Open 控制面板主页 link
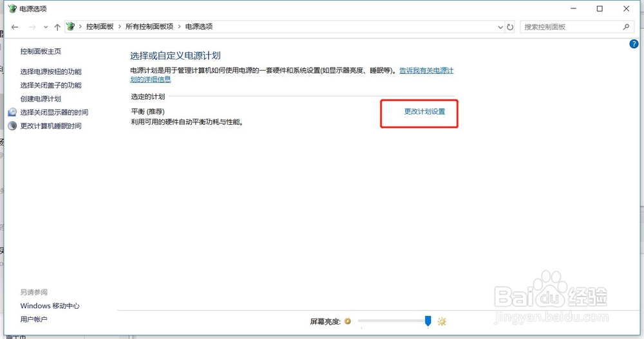 41,51
